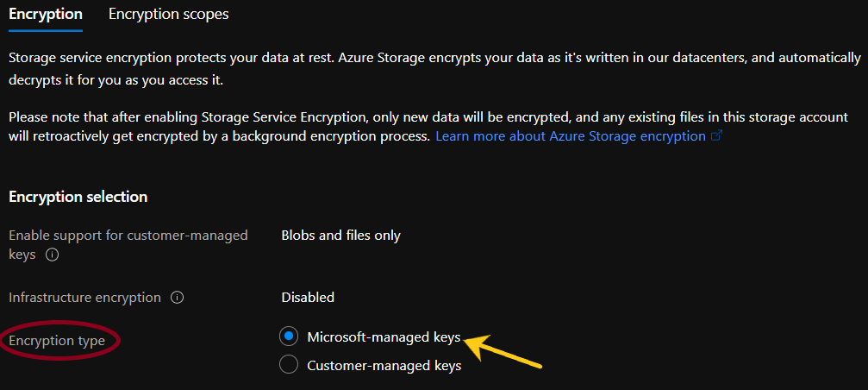Click the 'Infrastructure encryption' field label
The width and height of the screenshot is (868, 390).
coord(84,297)
